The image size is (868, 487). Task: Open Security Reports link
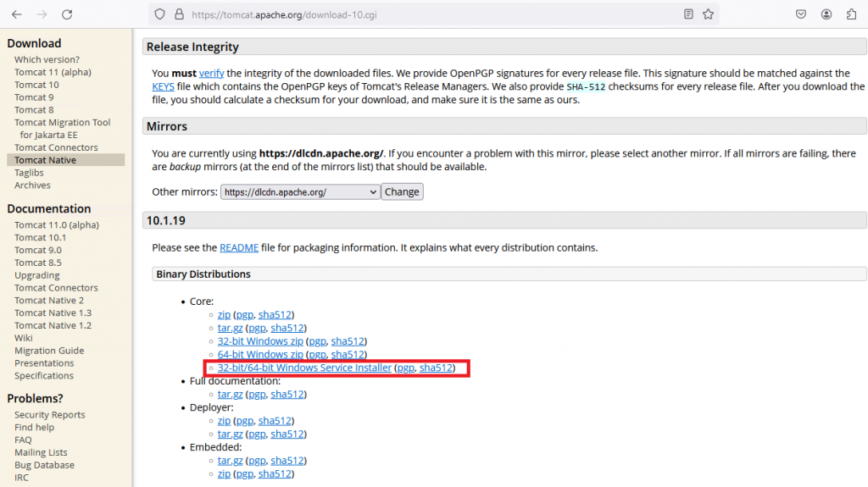(50, 415)
